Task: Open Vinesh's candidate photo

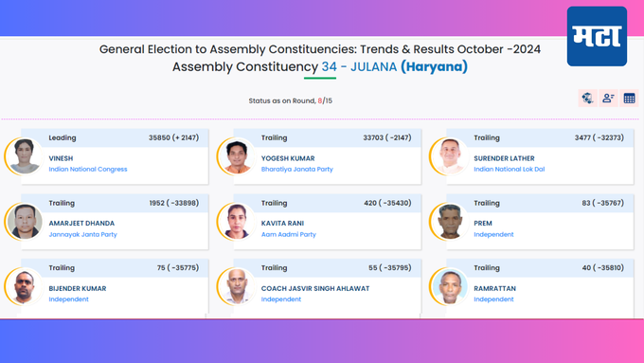Action: tap(24, 156)
